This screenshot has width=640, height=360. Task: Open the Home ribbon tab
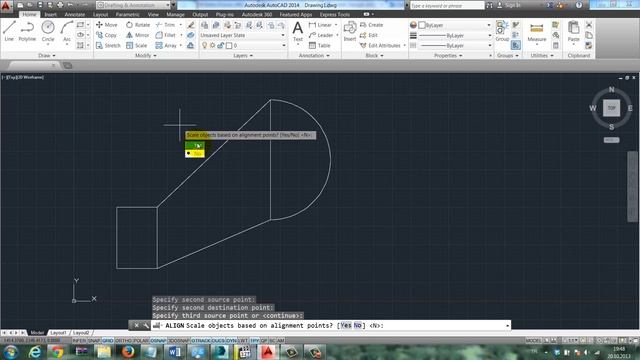(29, 14)
